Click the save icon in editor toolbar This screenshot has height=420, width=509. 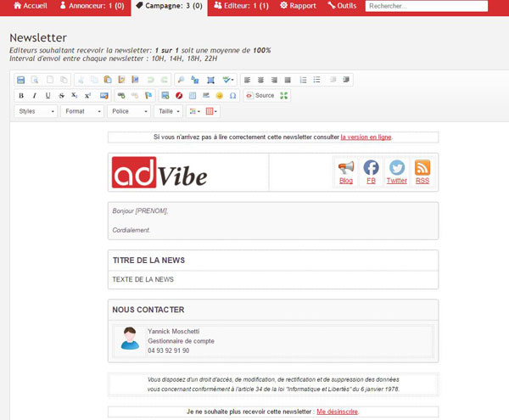click(x=21, y=80)
